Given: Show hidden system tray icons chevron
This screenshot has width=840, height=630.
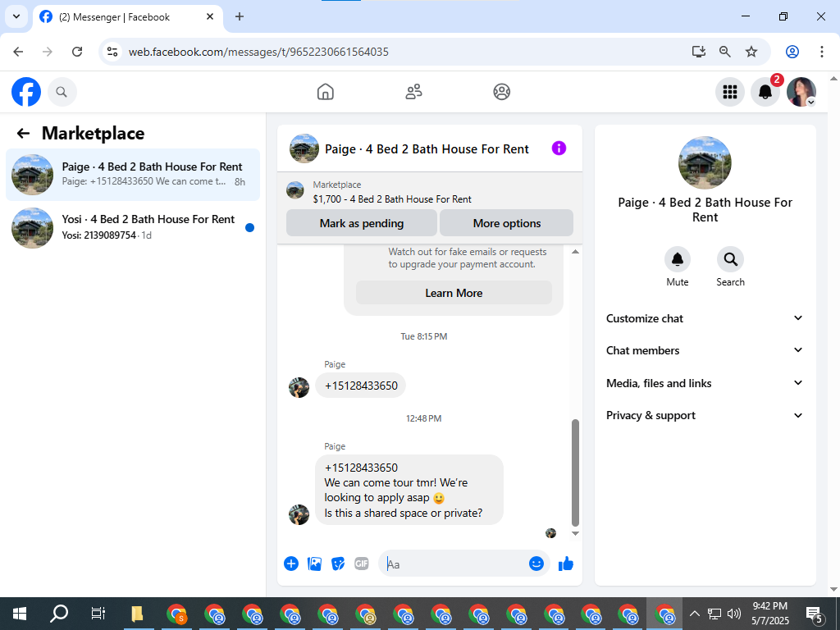Looking at the screenshot, I should (694, 614).
